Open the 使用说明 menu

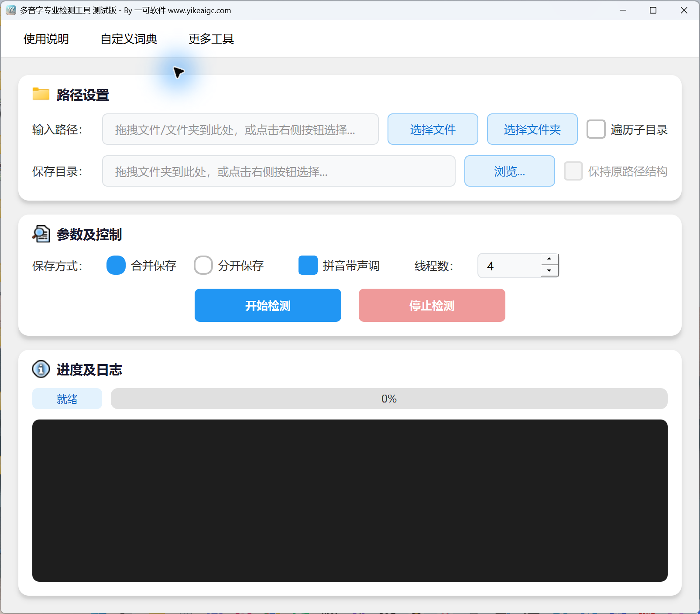46,39
